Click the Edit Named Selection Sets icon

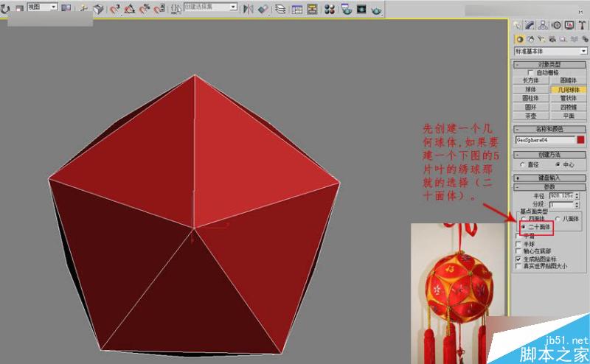click(176, 9)
